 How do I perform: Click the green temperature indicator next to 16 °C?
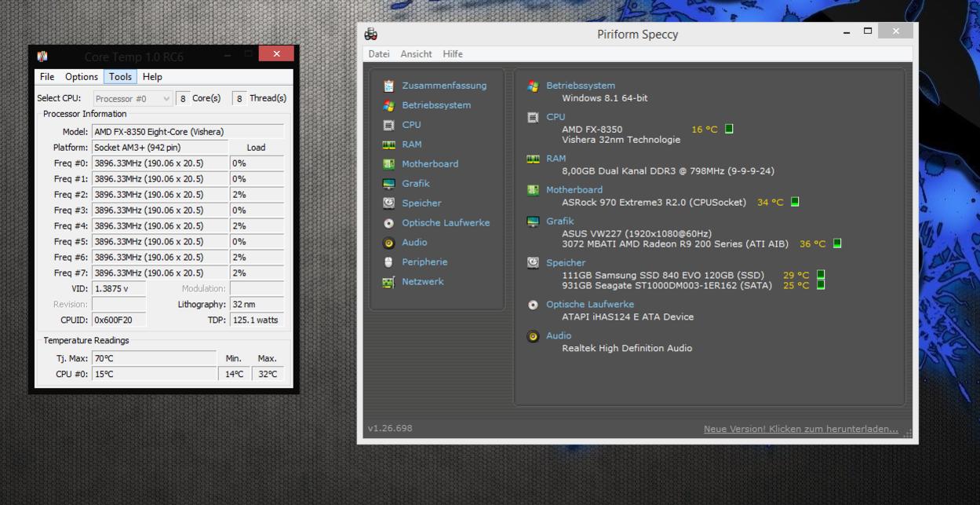click(x=729, y=129)
